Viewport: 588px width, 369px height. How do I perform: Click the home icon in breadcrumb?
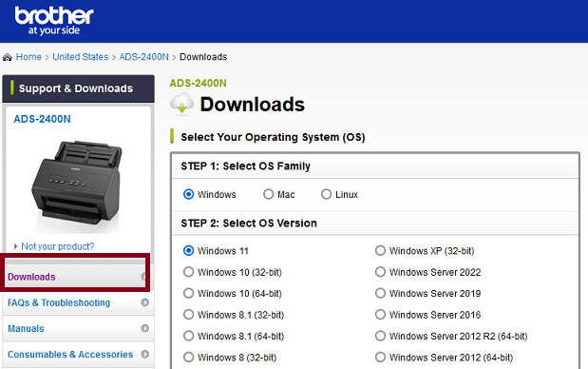(8, 57)
